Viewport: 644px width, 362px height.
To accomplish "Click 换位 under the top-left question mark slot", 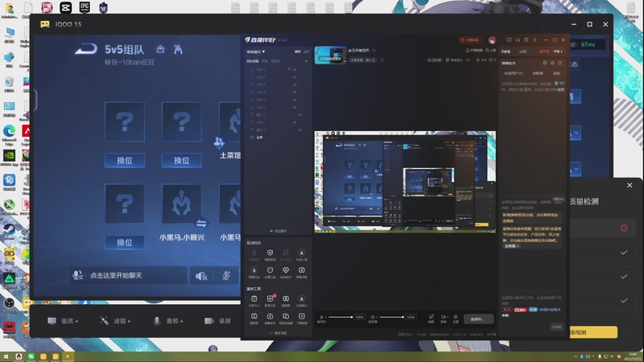I will (125, 160).
